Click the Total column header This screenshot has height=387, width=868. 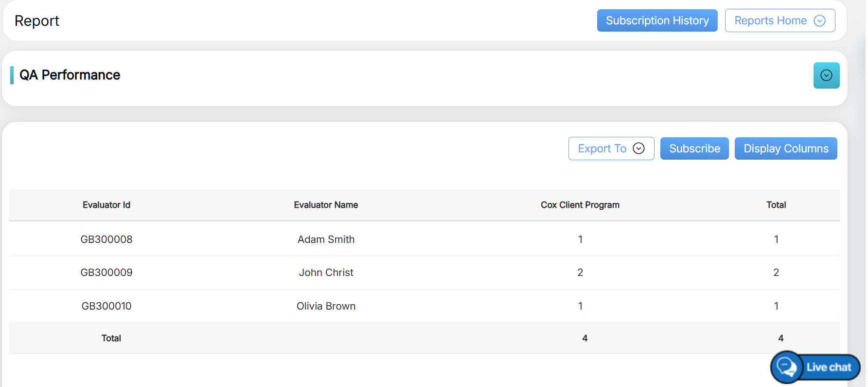point(776,205)
